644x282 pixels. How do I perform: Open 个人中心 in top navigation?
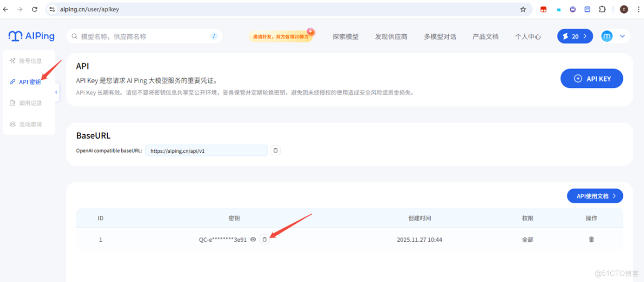(528, 36)
